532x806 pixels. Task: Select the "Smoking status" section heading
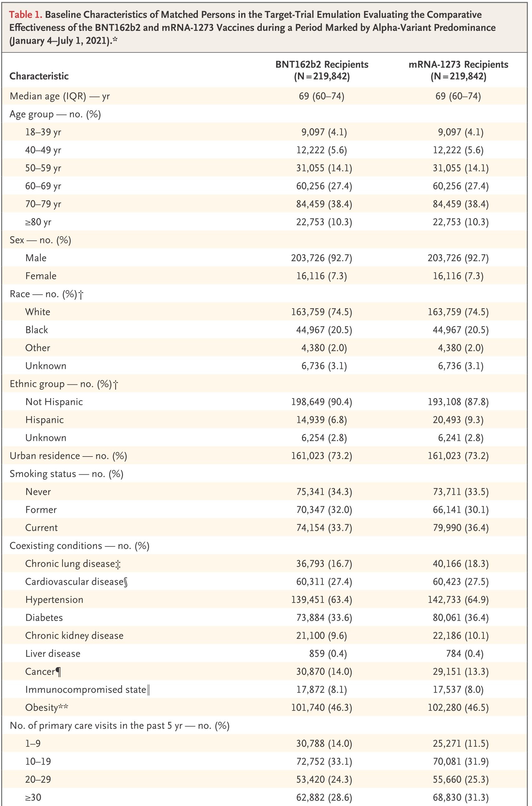pyautogui.click(x=43, y=474)
